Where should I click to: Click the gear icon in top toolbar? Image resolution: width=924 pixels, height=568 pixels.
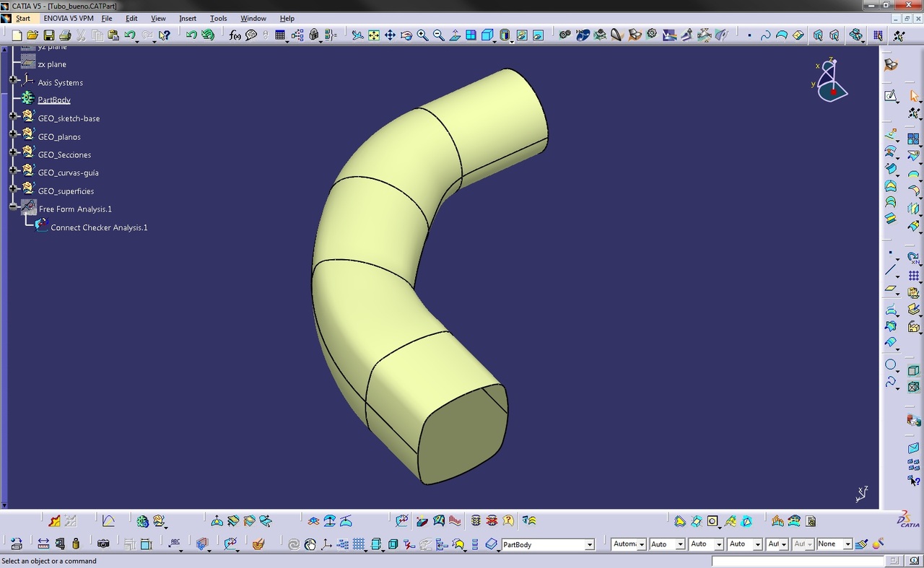click(652, 34)
